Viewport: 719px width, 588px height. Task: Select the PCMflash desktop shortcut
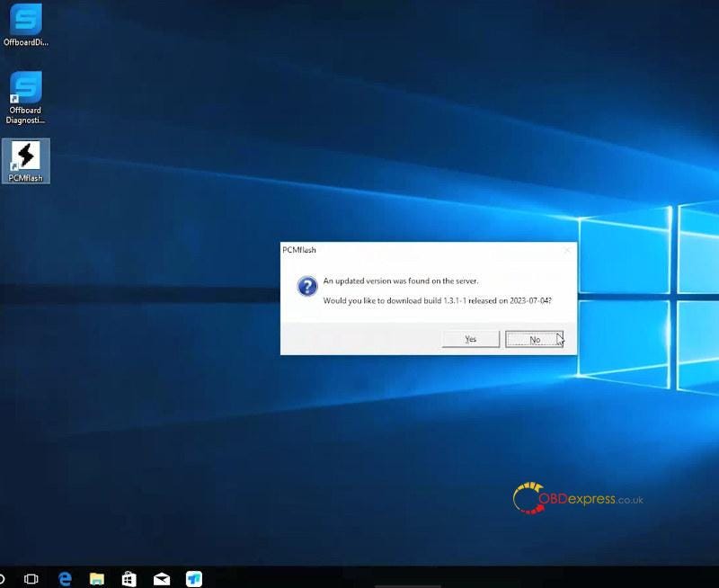(x=26, y=162)
